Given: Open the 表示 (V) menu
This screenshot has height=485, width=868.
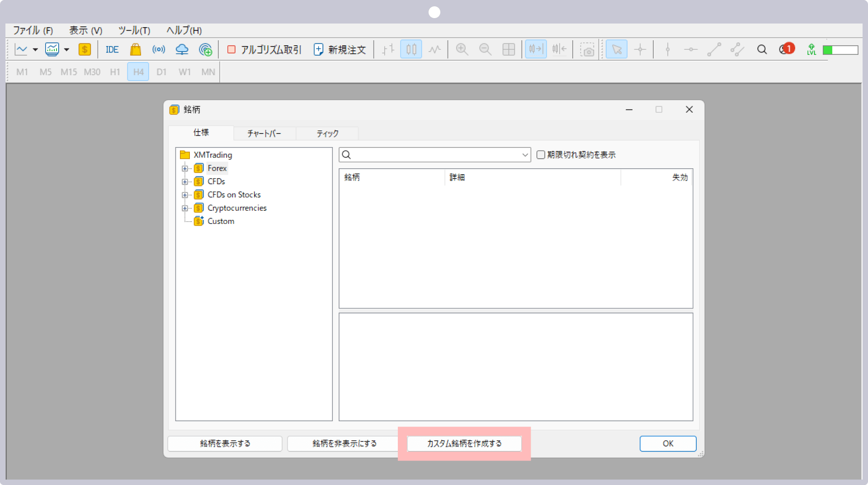Looking at the screenshot, I should point(85,30).
